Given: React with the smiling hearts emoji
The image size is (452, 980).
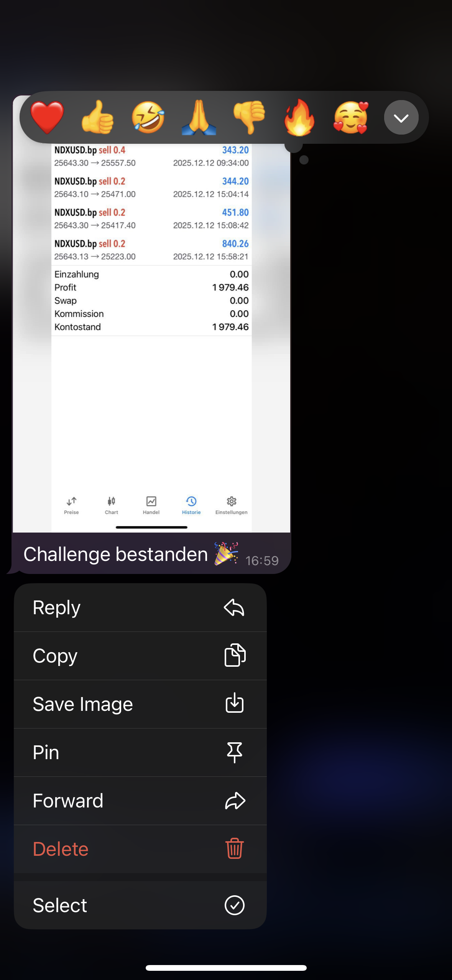Looking at the screenshot, I should point(351,117).
